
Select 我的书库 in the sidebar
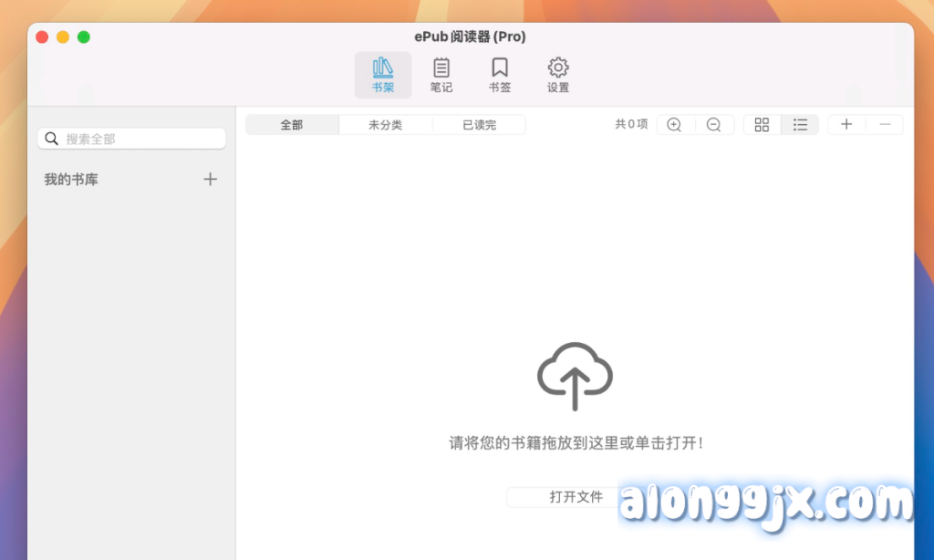click(x=71, y=180)
